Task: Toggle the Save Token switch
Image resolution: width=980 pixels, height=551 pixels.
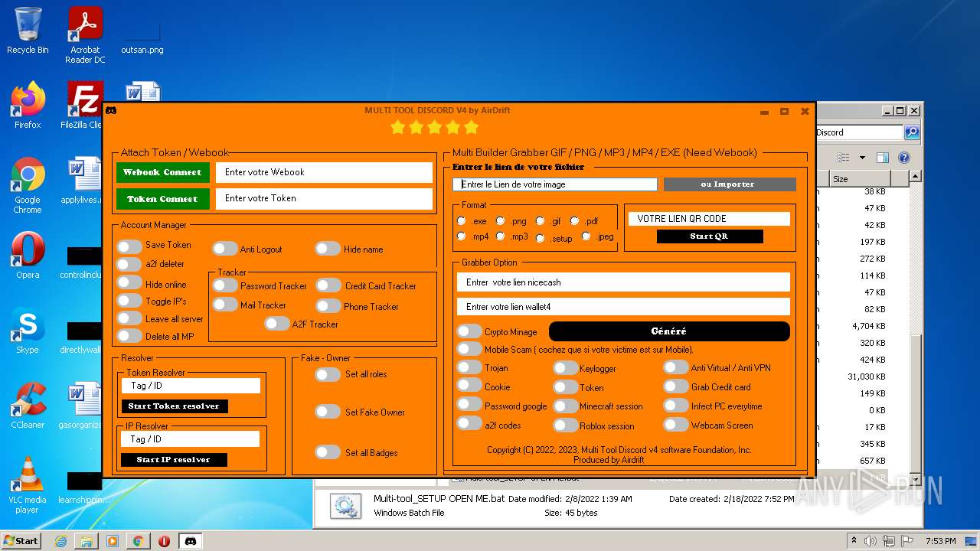Action: 129,246
